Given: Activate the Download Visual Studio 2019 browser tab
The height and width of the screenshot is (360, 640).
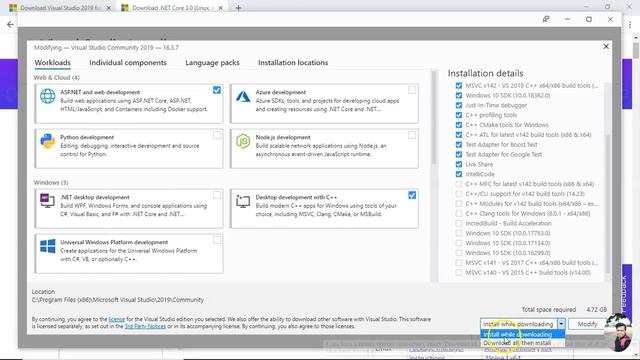Looking at the screenshot, I should (60, 8).
